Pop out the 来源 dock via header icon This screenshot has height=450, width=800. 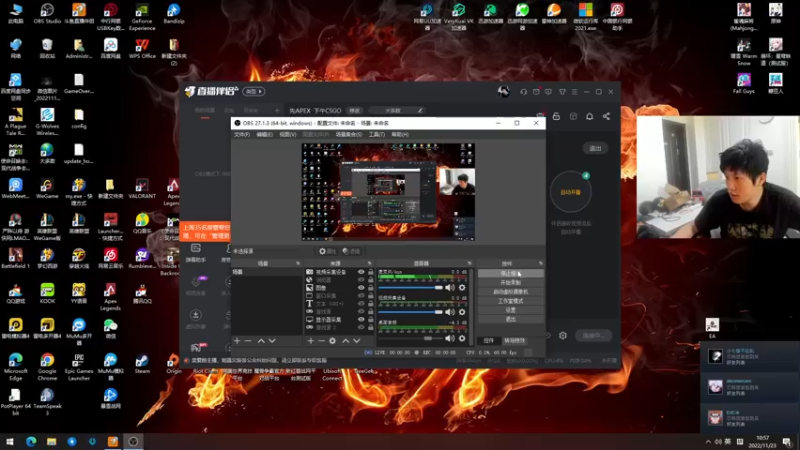(x=369, y=263)
